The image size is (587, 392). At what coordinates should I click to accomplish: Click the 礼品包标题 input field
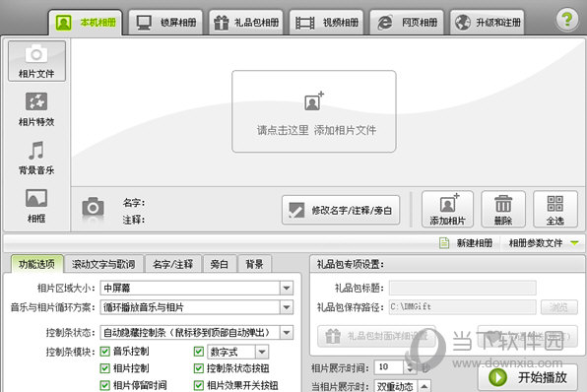463,288
